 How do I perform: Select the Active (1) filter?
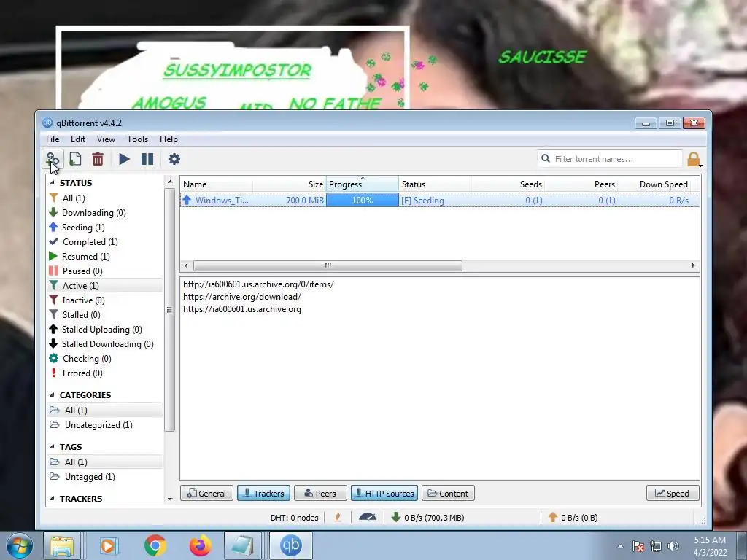(x=105, y=286)
